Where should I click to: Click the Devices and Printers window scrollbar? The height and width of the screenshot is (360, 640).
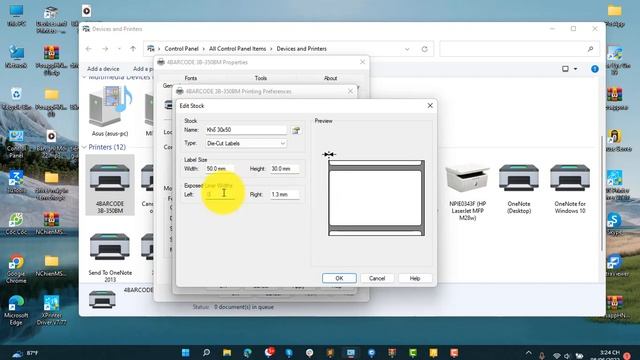pyautogui.click(x=602, y=193)
